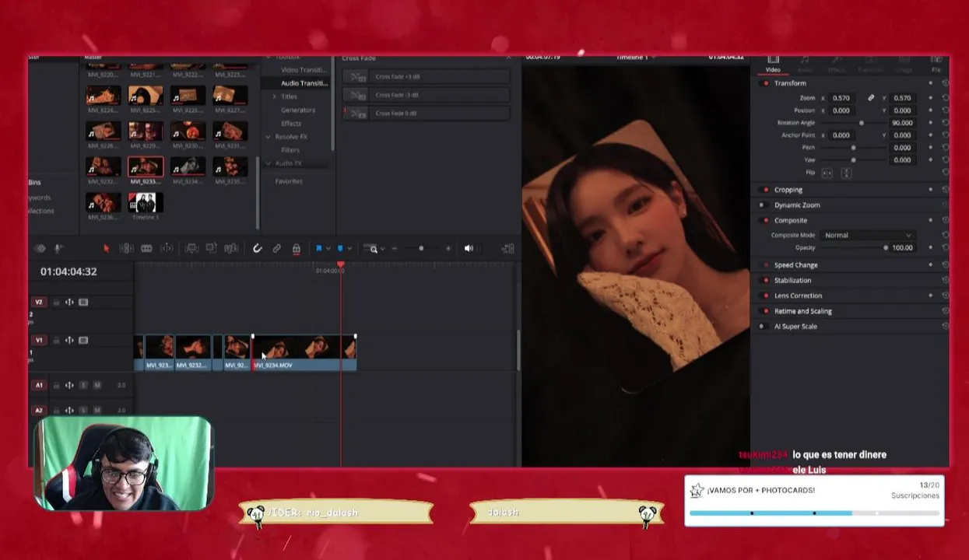The width and height of the screenshot is (969, 560).
Task: Collapse the Resolve FX section
Action: [x=269, y=137]
